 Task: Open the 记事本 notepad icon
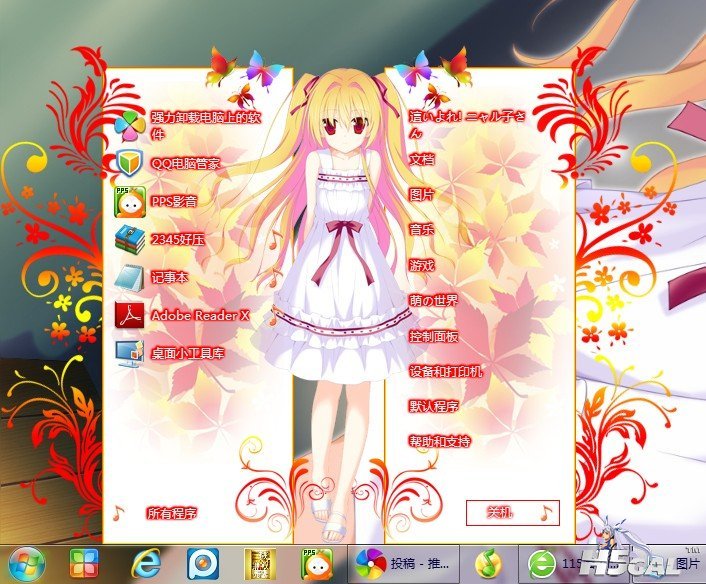(x=131, y=277)
